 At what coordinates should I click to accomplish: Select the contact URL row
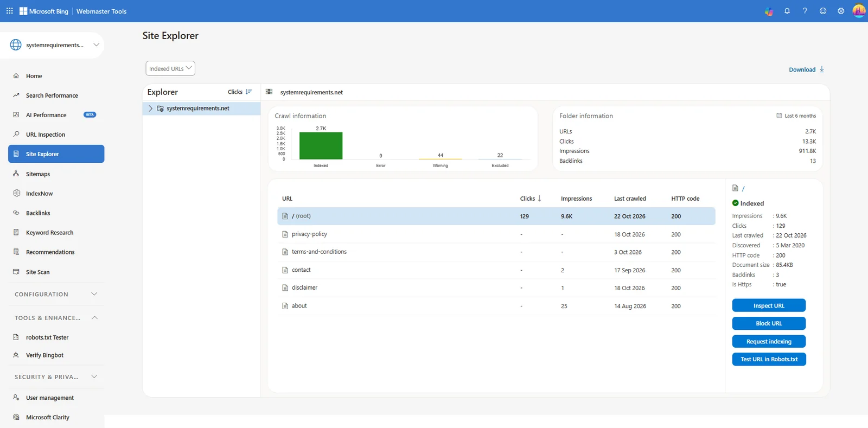(x=496, y=270)
